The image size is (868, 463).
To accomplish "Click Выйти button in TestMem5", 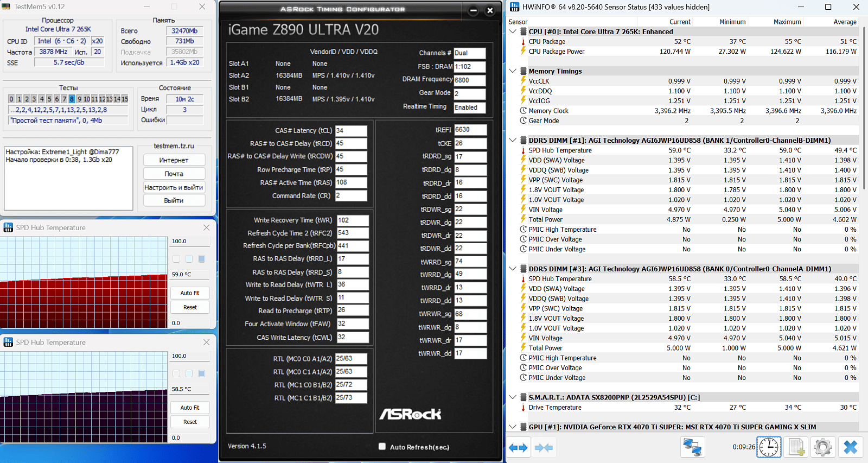I will (x=174, y=200).
